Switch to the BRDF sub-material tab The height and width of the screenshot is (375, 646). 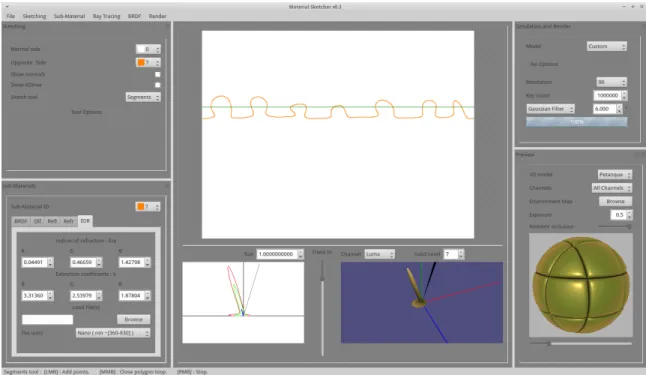21,221
